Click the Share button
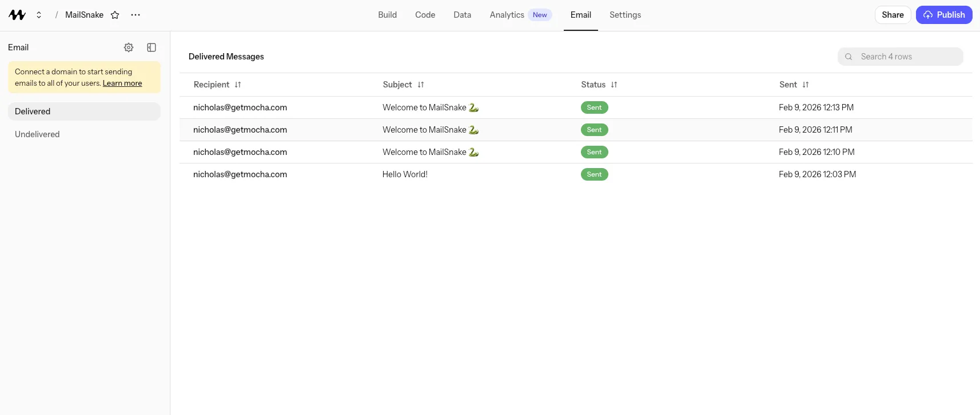The image size is (980, 415). [x=893, y=15]
